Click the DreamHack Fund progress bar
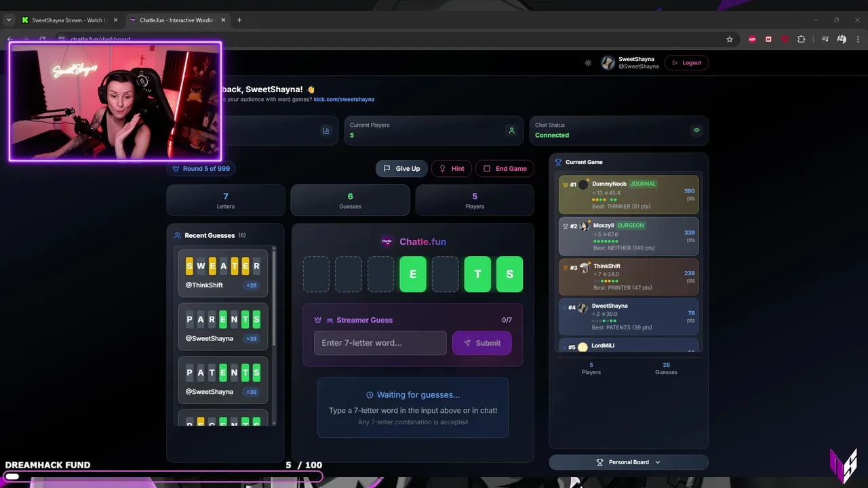This screenshot has width=868, height=488. pos(163,476)
